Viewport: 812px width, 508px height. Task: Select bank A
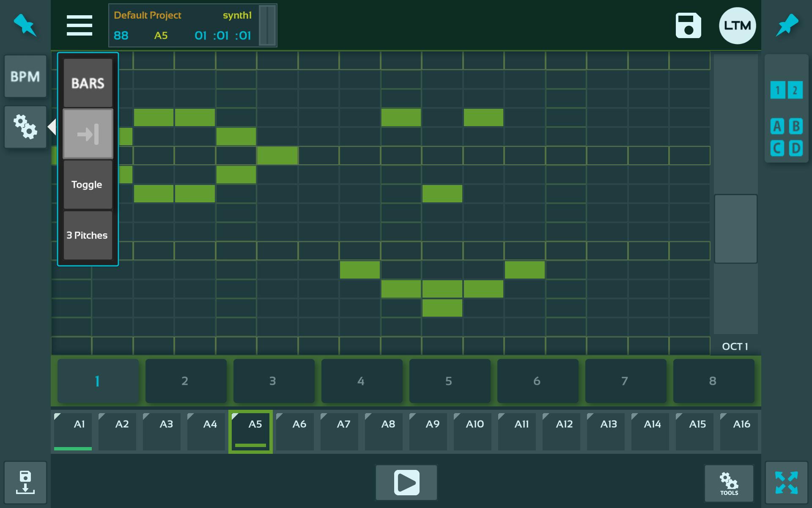click(x=777, y=126)
